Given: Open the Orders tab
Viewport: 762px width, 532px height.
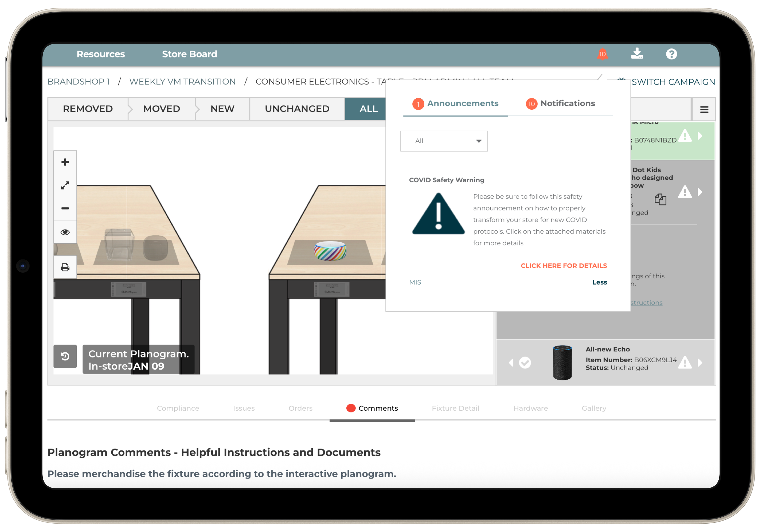Looking at the screenshot, I should click(x=300, y=408).
